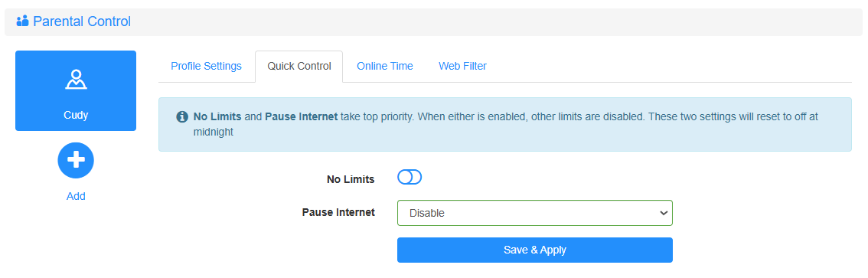The image size is (868, 278).
Task: Enable the No Limits toggle switch
Action: (x=410, y=177)
